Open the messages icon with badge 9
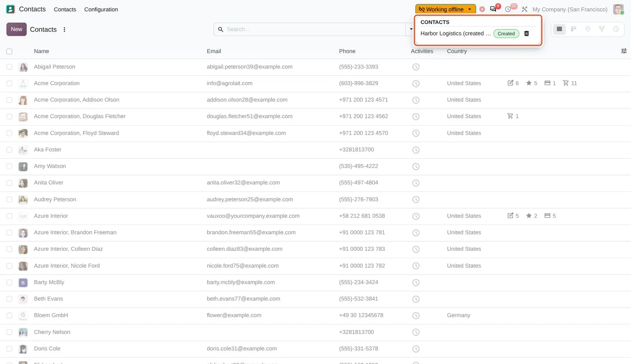Screen dimensions: 631x364 [493, 9]
